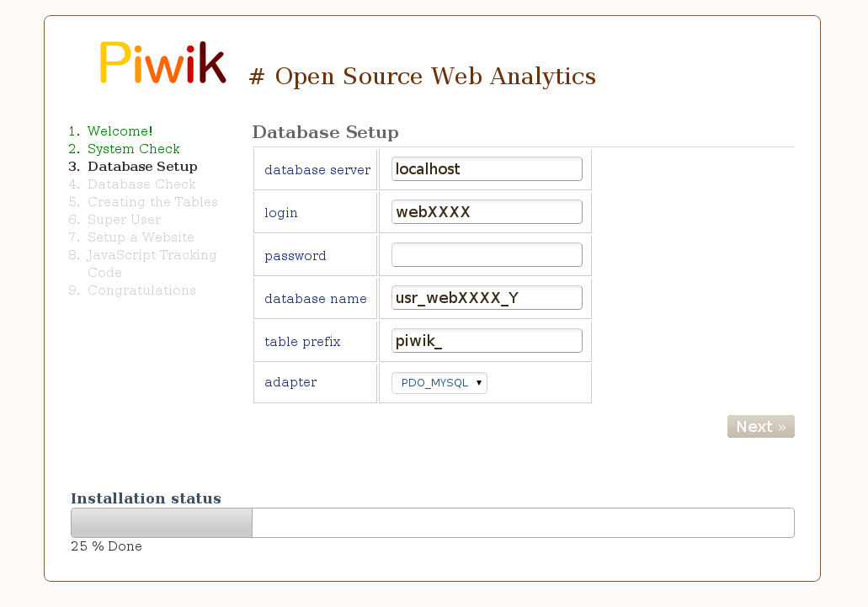The width and height of the screenshot is (868, 607).
Task: Click Setup a Website step
Action: point(141,237)
